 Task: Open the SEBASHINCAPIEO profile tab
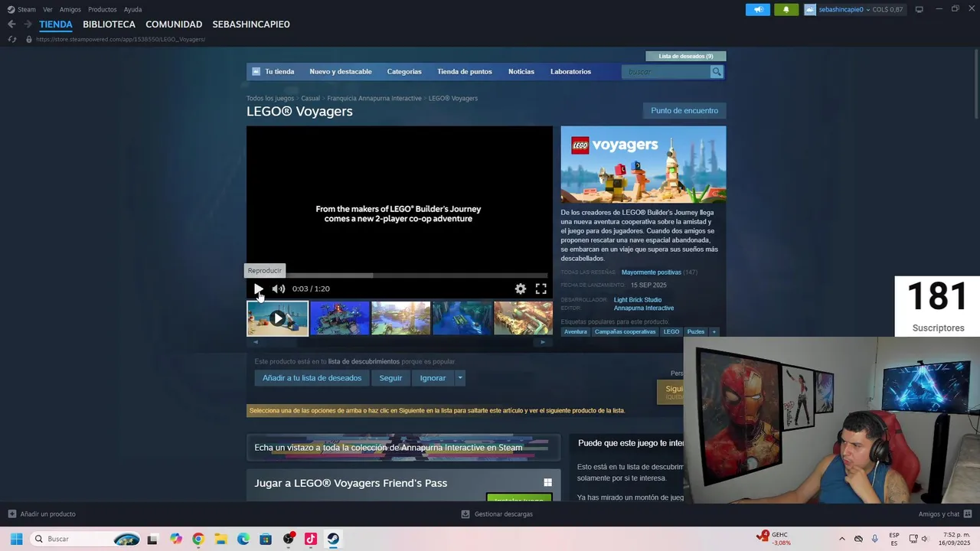[x=251, y=24]
